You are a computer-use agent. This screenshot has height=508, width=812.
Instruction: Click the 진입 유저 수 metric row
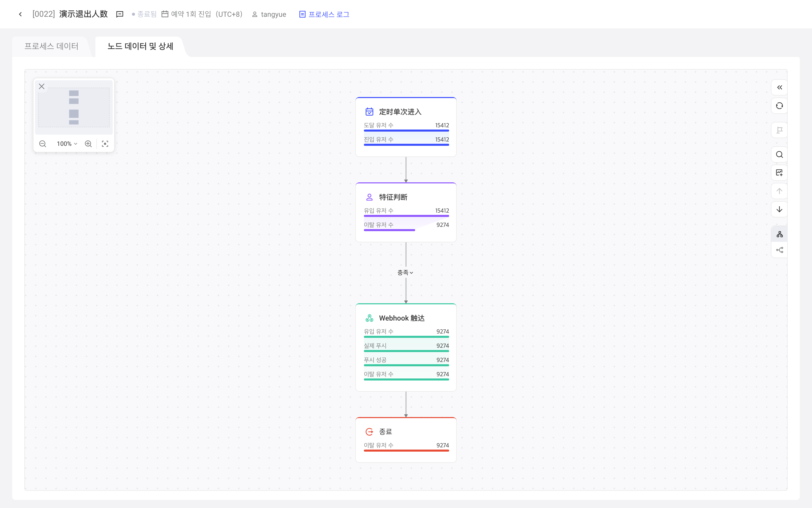[406, 140]
